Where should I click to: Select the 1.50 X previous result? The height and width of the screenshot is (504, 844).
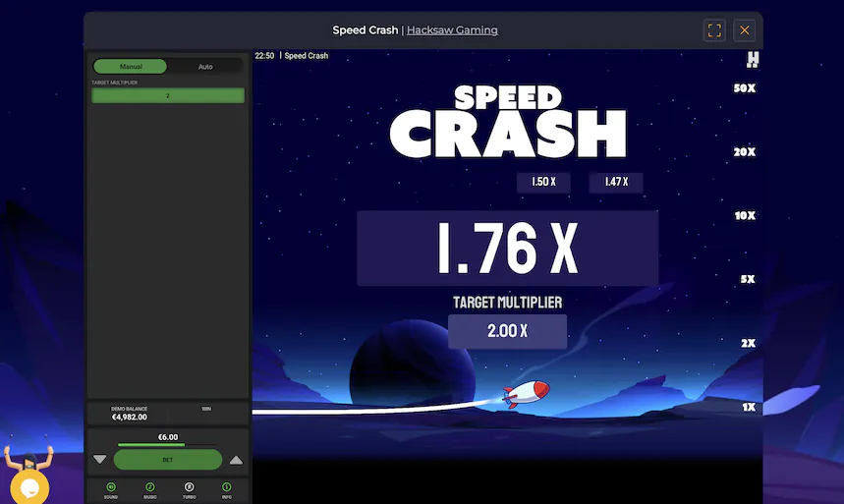[x=543, y=182]
